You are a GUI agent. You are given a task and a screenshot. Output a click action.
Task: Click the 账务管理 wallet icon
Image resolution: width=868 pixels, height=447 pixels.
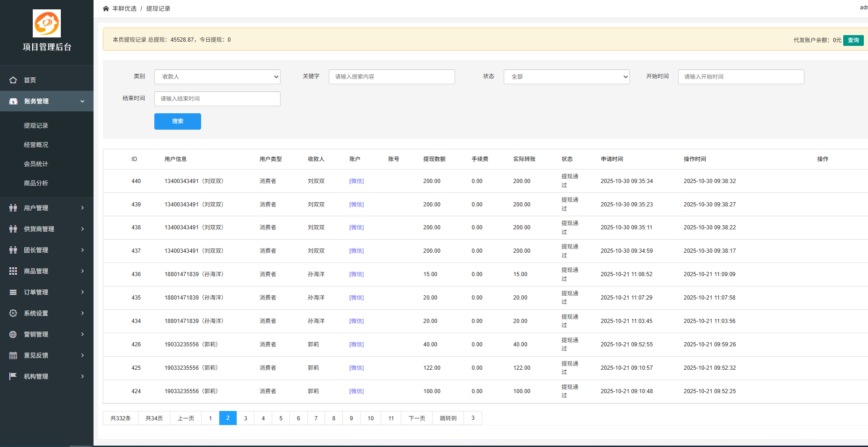13,101
